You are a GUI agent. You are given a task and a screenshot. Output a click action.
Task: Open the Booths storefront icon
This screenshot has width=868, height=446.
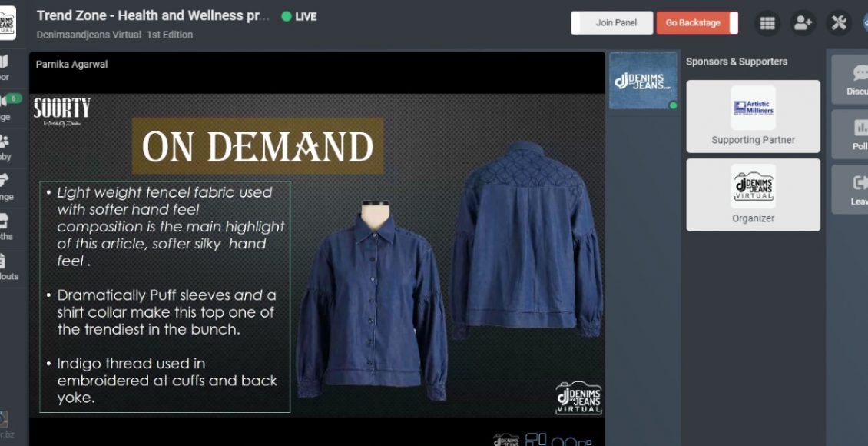tap(5, 227)
